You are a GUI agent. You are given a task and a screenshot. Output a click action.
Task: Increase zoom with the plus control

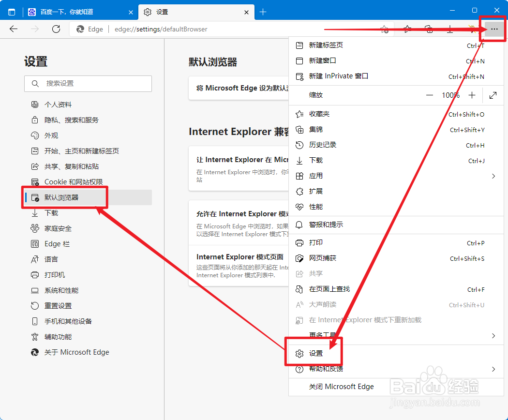pyautogui.click(x=472, y=95)
